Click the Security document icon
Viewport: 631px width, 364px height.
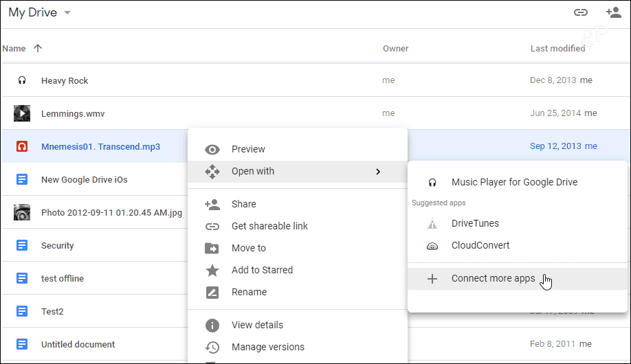pos(22,245)
